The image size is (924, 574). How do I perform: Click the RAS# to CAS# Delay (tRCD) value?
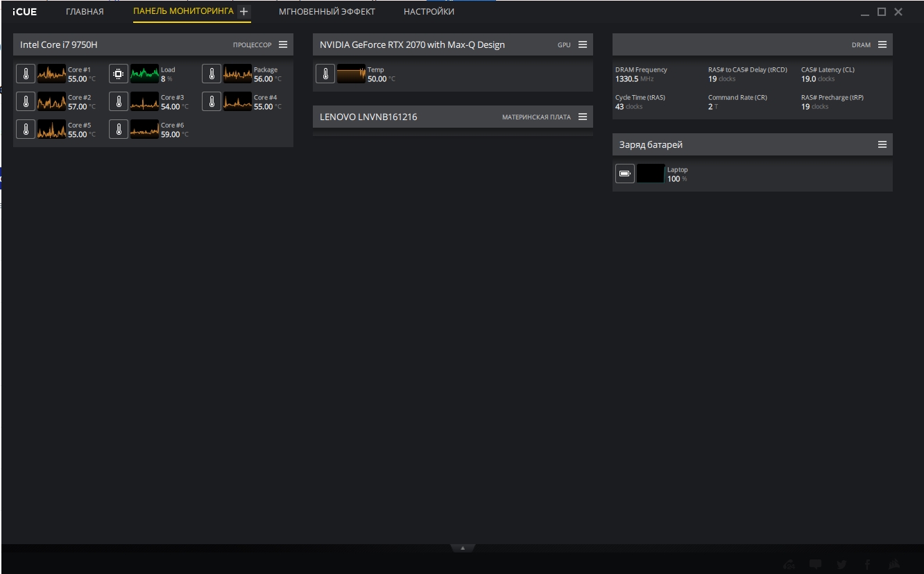pyautogui.click(x=721, y=79)
